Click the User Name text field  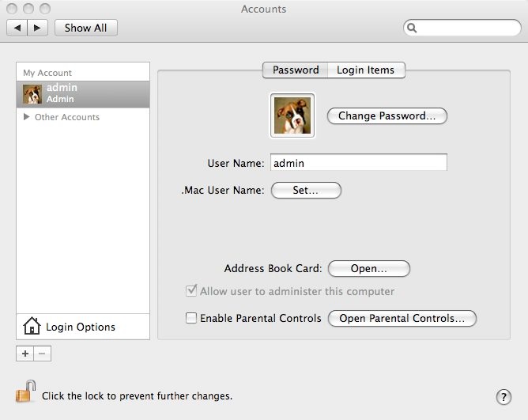click(x=359, y=162)
